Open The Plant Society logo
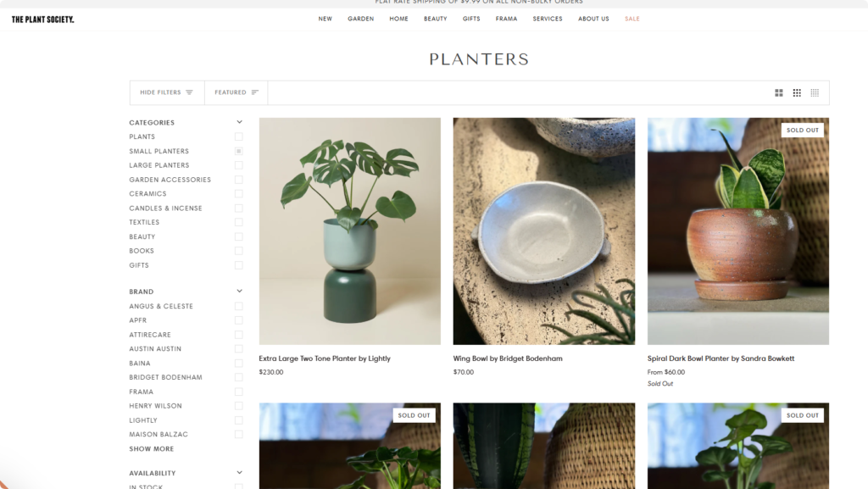 pyautogui.click(x=42, y=19)
